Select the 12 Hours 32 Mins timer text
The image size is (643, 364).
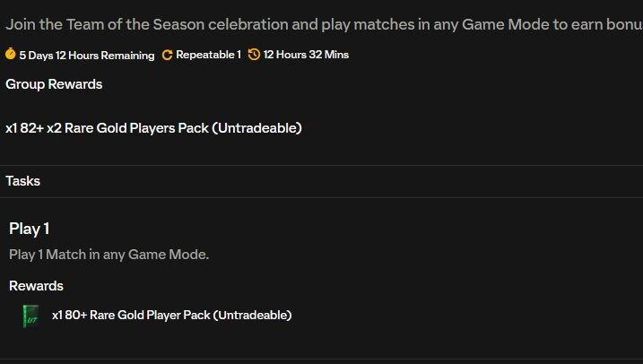(306, 55)
